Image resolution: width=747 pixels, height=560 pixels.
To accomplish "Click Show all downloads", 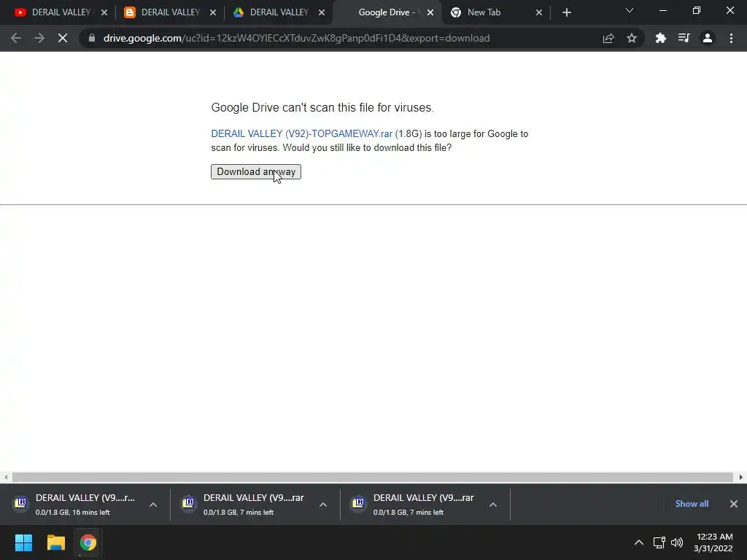I will [692, 504].
